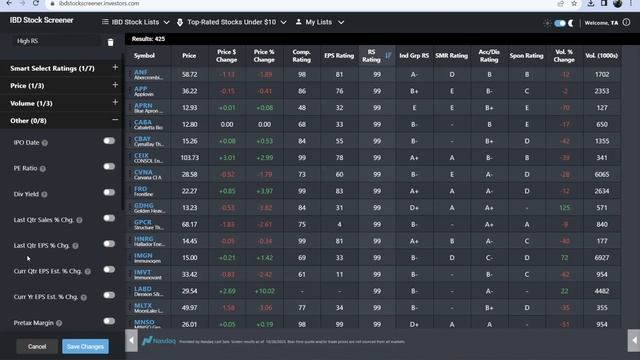Image resolution: width=640 pixels, height=360 pixels.
Task: Click the info icon next to IPO Date
Action: [45, 143]
